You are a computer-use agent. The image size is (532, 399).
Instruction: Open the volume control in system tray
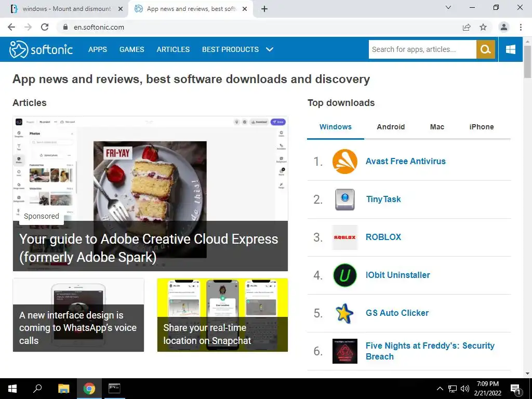465,389
